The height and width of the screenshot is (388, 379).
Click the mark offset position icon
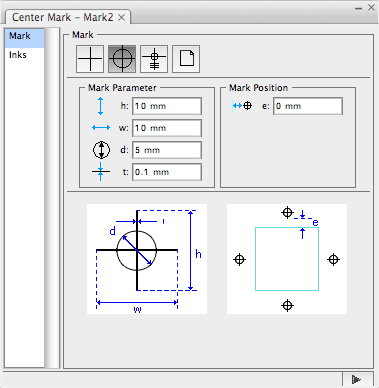coord(242,106)
